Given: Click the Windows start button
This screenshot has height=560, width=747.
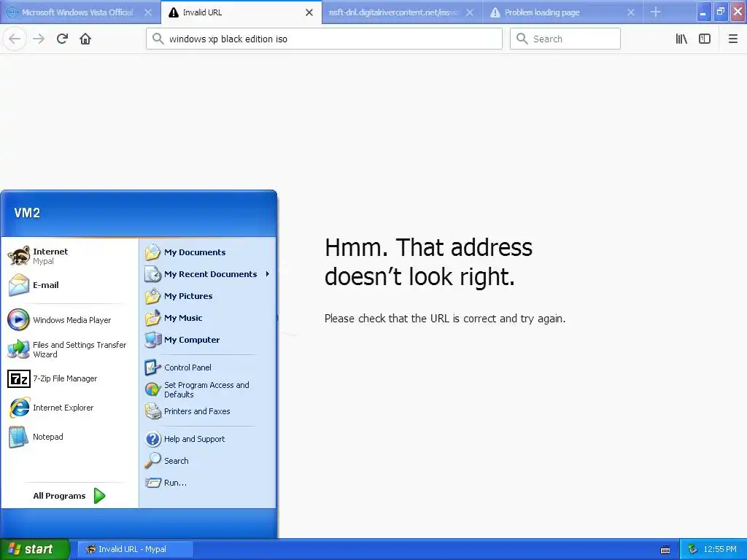Looking at the screenshot, I should 34,549.
